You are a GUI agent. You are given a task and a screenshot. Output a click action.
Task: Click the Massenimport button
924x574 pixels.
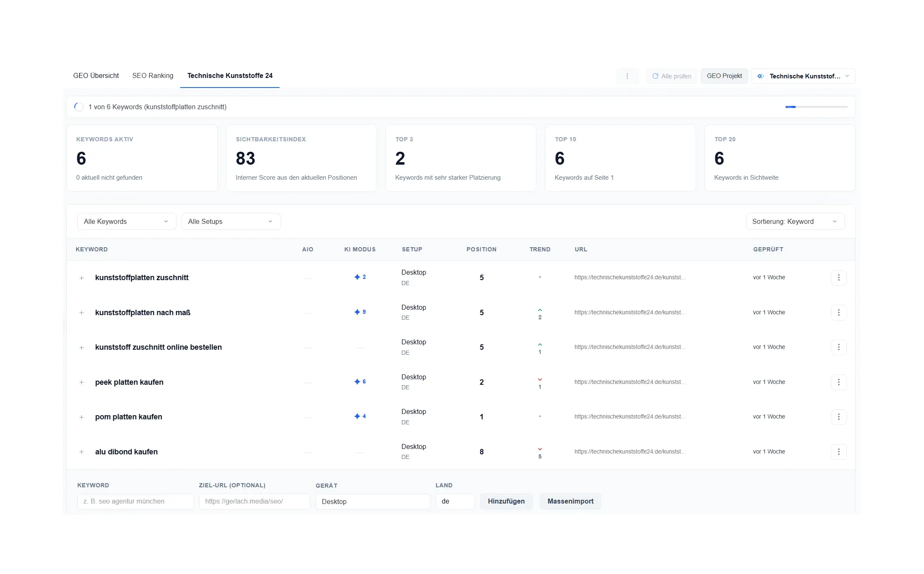click(570, 501)
